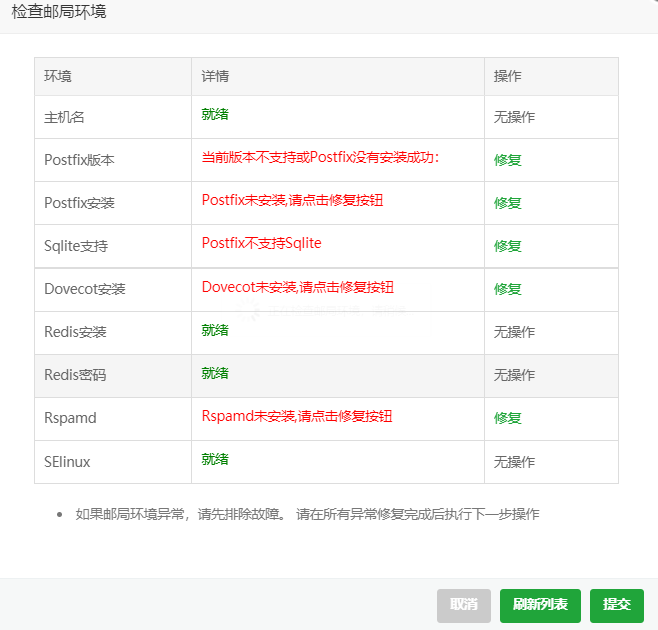The image size is (658, 630).
Task: Click the 当前版本不支持或Postfix没有安装成功 message
Action: tap(320, 157)
